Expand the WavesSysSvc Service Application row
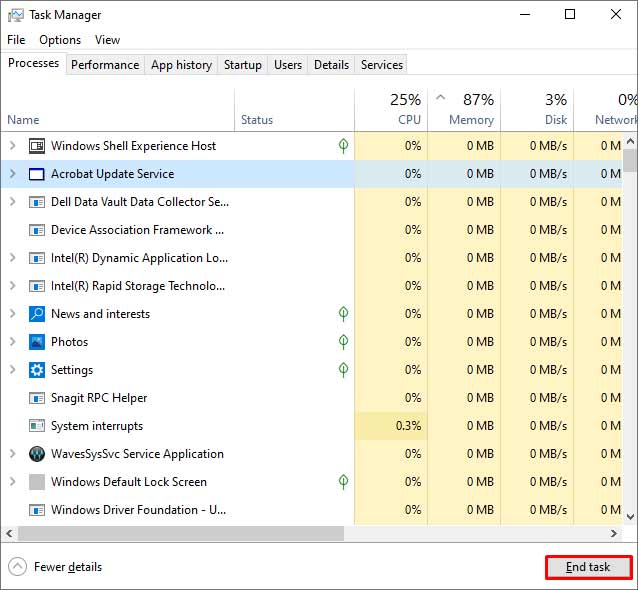This screenshot has width=638, height=590. [x=13, y=454]
